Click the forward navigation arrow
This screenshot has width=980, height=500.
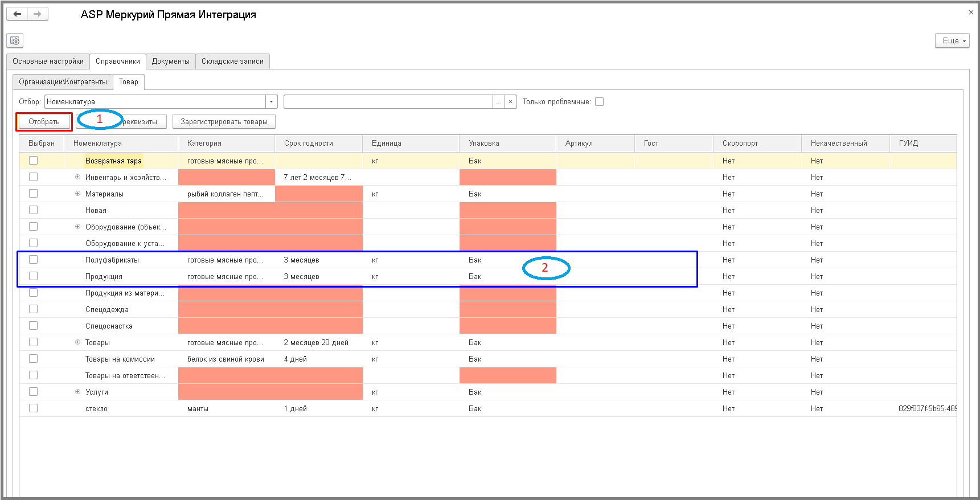[38, 14]
